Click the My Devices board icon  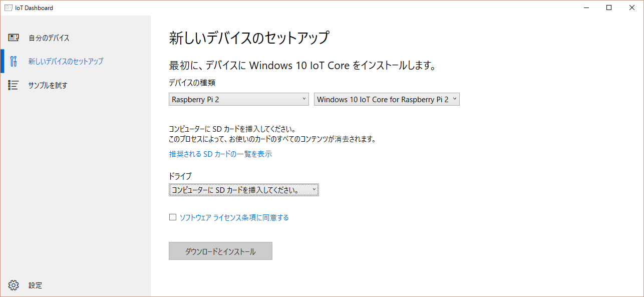click(14, 38)
